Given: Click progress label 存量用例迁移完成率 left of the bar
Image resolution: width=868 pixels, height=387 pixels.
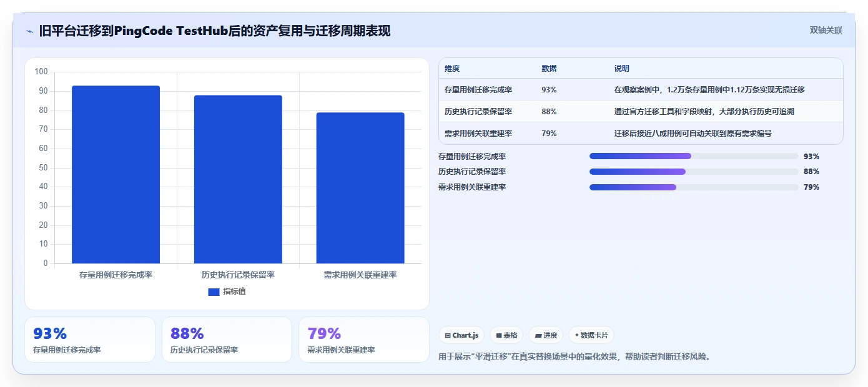Looking at the screenshot, I should click(472, 157).
